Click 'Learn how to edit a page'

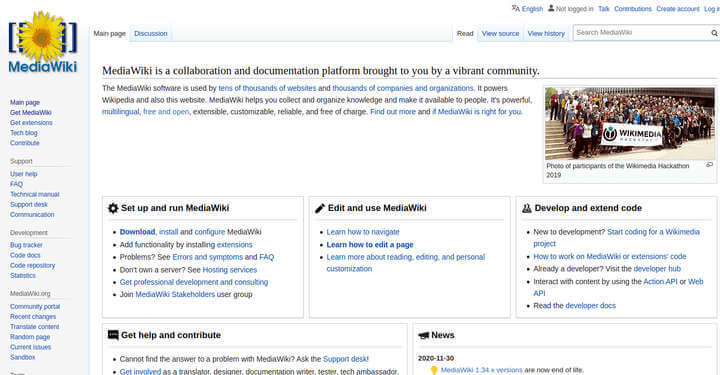pos(370,245)
